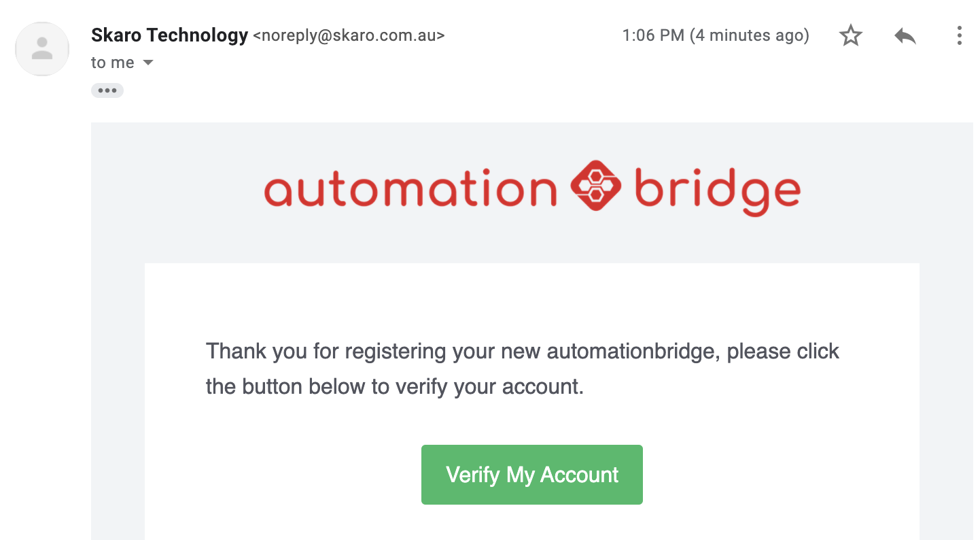The height and width of the screenshot is (540, 980).
Task: Click "automationbridge" in the message body
Action: tap(633, 352)
